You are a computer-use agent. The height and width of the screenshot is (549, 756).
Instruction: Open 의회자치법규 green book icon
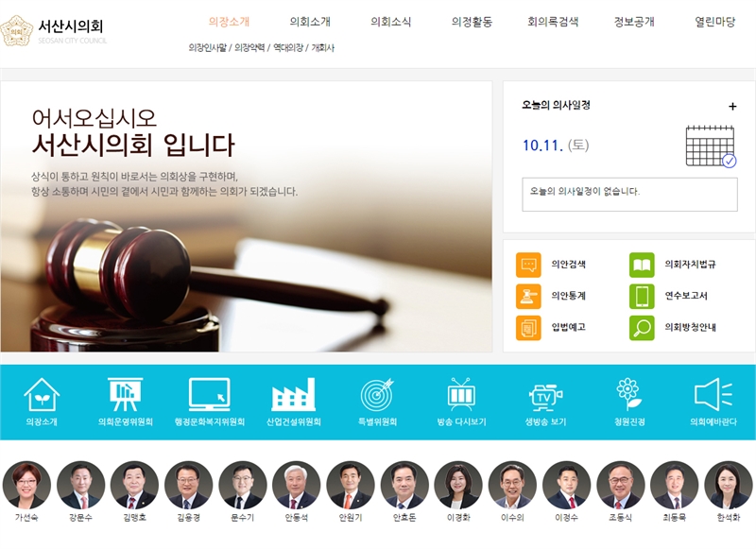(642, 266)
